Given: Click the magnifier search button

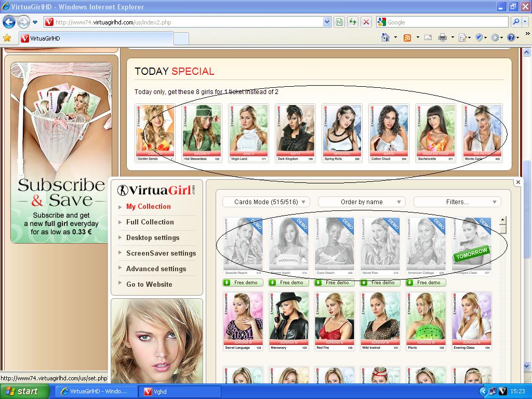Looking at the screenshot, I should tap(515, 22).
